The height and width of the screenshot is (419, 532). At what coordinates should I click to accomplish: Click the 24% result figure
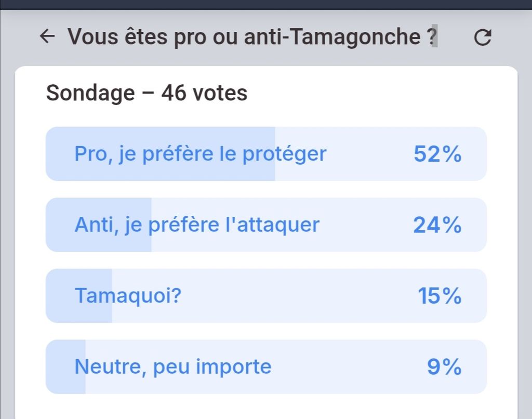pos(437,225)
